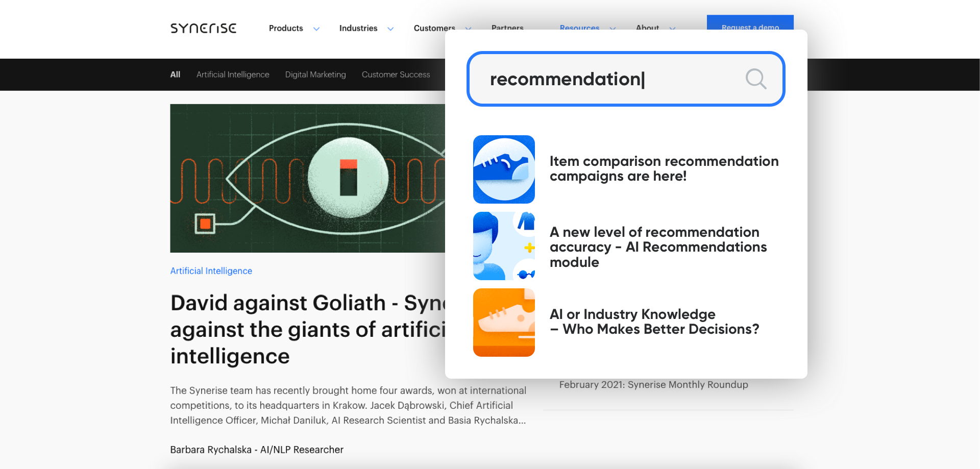980x469 pixels.
Task: Click the blue sneaker icon beside item comparison result
Action: click(x=504, y=169)
